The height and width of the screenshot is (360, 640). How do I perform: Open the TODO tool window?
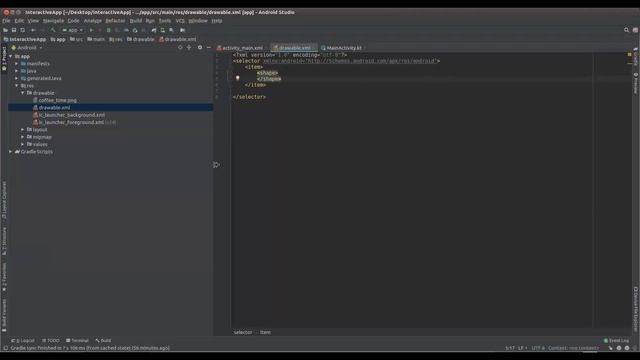51,340
